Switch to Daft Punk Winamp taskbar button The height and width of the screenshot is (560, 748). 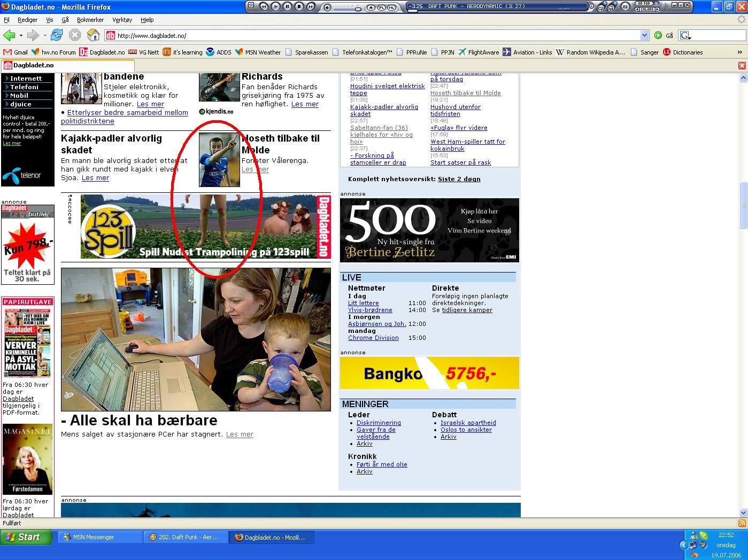click(x=186, y=537)
